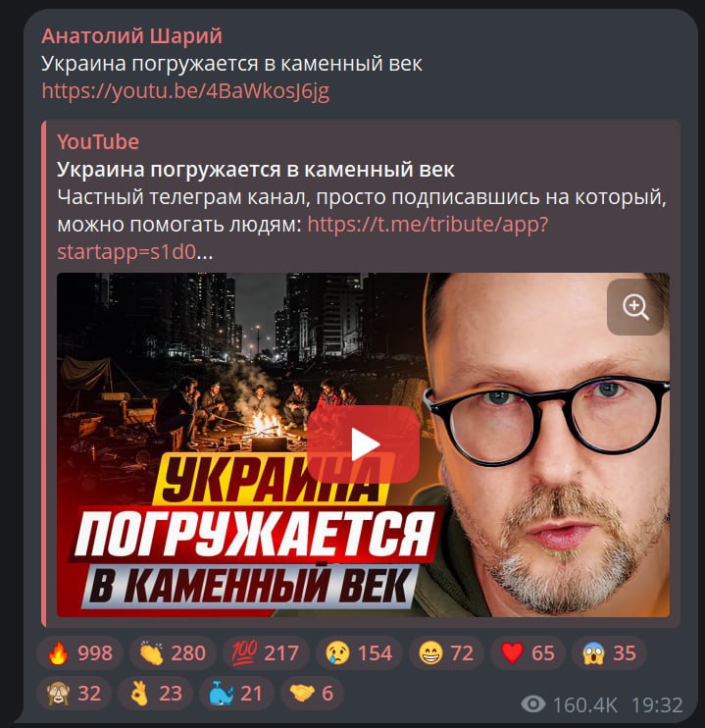705x728 pixels.
Task: Click the crying face reaction
Action: 359,652
